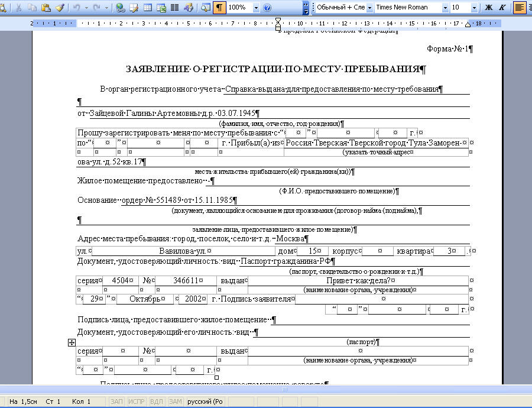The height and width of the screenshot is (408, 532).
Task: Toggle ЗАП macro recording indicator
Action: coord(116,401)
